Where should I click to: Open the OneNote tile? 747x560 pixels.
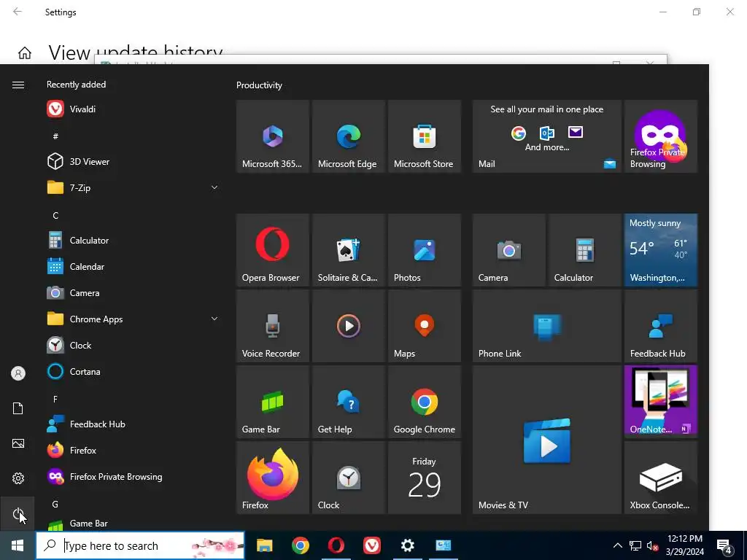661,402
